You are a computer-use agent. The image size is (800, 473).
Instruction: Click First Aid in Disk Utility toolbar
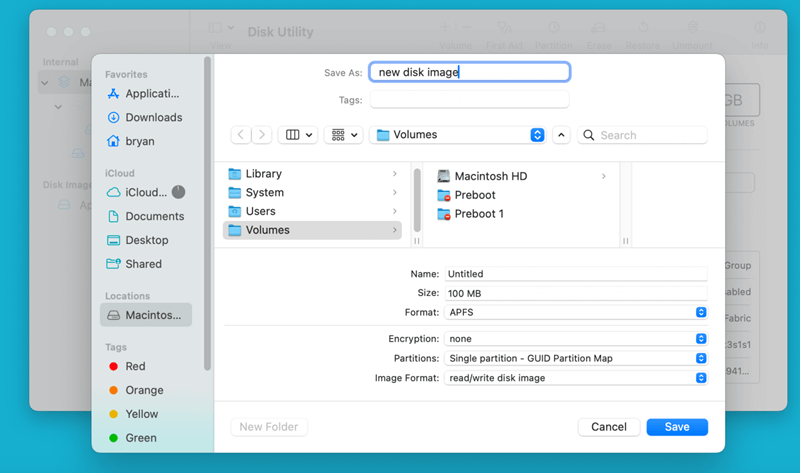(x=504, y=35)
